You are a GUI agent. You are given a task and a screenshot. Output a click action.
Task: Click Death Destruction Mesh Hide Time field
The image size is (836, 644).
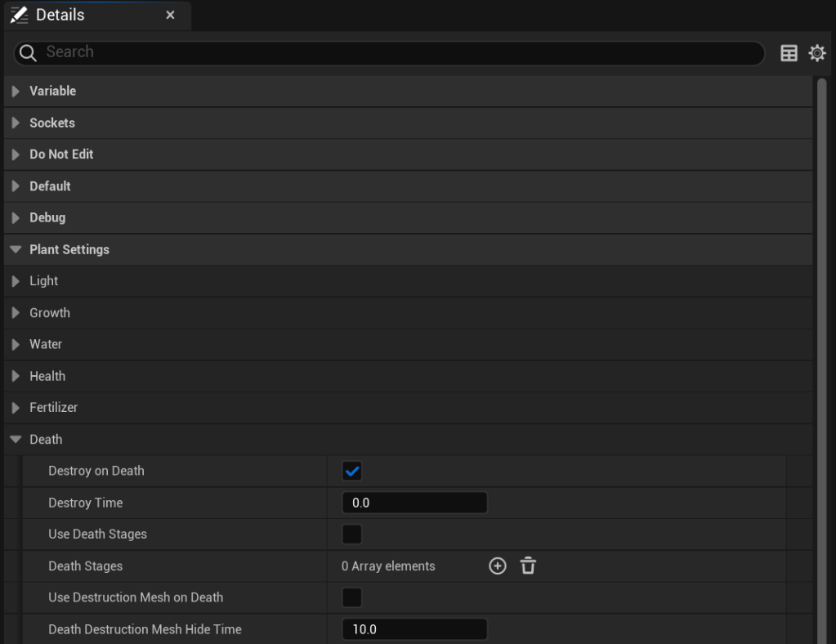(x=414, y=629)
